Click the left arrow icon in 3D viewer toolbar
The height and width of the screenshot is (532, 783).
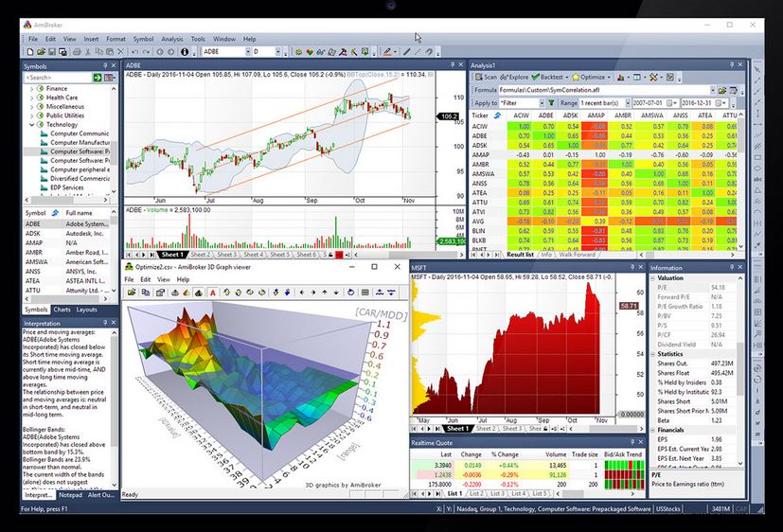point(302,293)
